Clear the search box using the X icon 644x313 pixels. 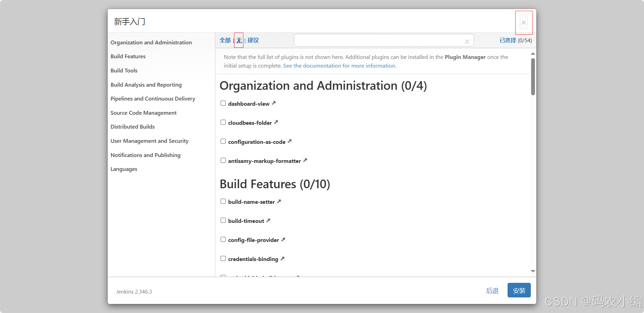467,41
